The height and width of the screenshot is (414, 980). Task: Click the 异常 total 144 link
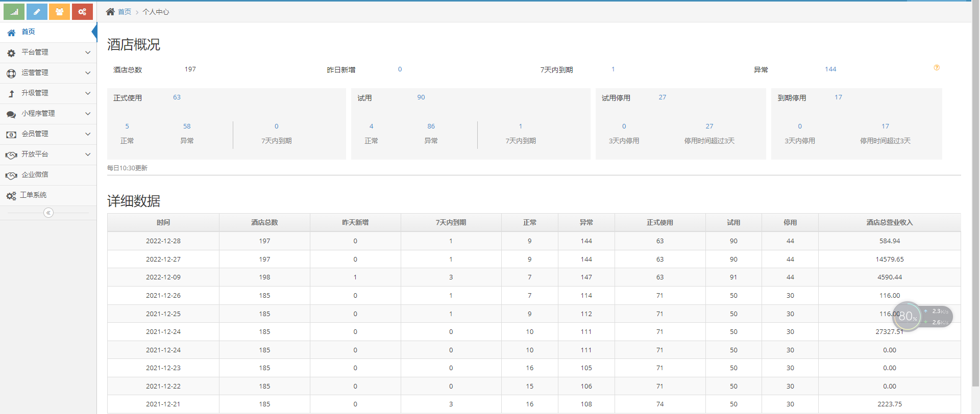(x=830, y=69)
